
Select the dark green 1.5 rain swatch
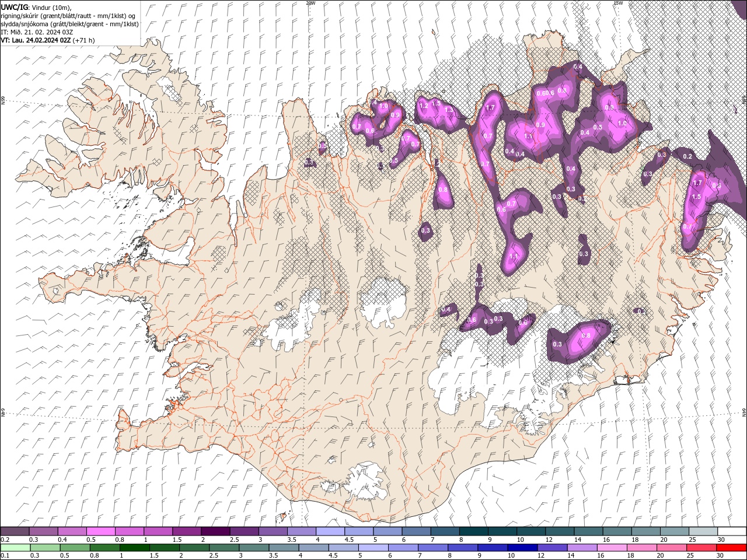(165, 548)
